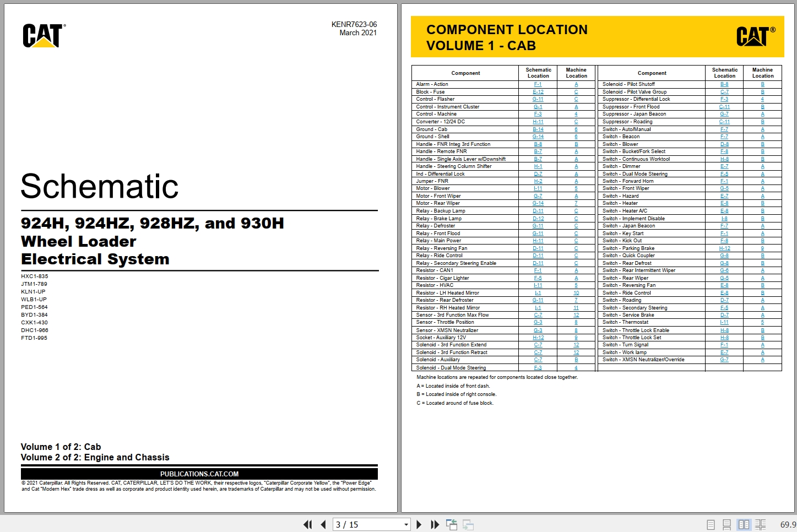Open schematic link D-12 for Relay - Brake Lamp
This screenshot has width=797, height=532.
coord(538,219)
